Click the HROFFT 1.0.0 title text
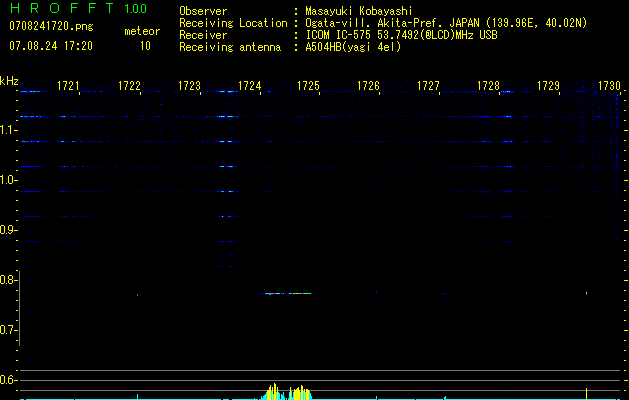The height and width of the screenshot is (400, 629). (78, 8)
